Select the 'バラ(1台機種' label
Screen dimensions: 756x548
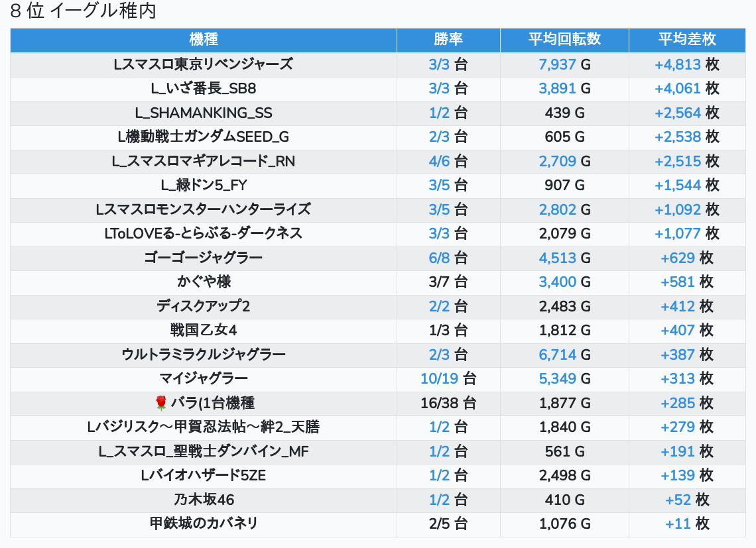pos(212,403)
